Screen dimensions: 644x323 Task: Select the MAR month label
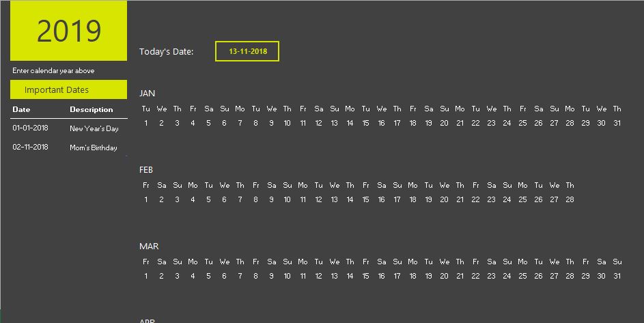coord(149,246)
